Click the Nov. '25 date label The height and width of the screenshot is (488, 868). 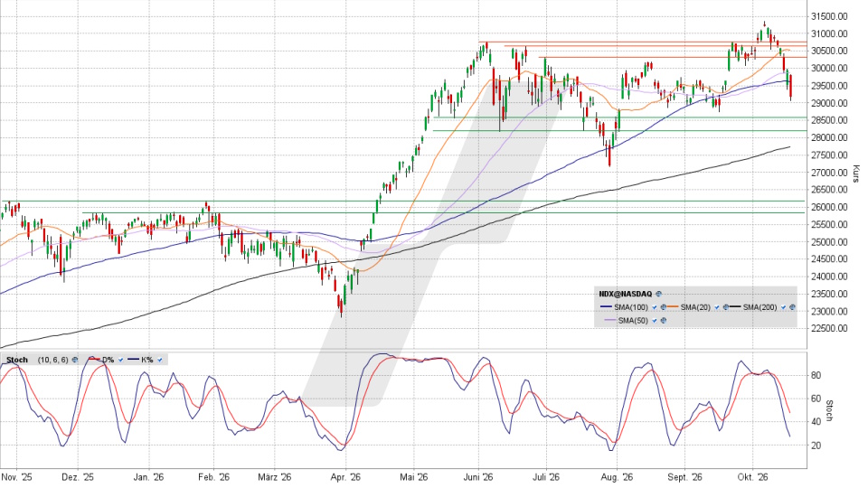(x=16, y=477)
